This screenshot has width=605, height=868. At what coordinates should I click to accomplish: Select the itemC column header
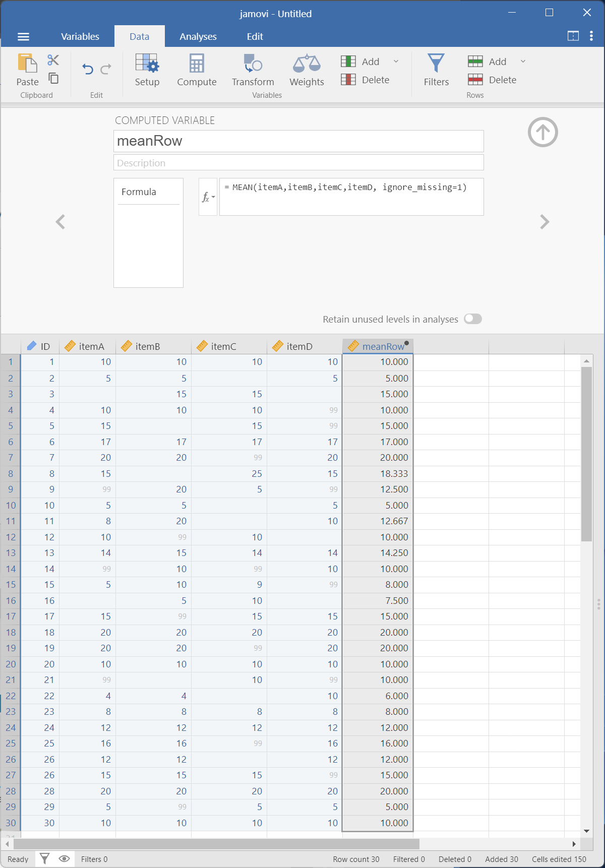pos(229,346)
